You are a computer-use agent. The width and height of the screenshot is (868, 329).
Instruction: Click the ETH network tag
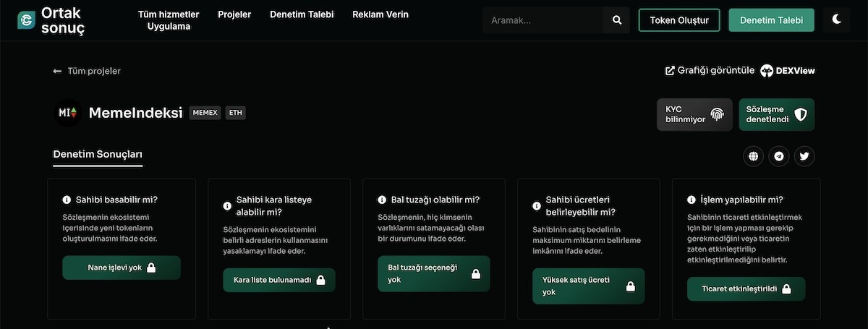click(235, 113)
